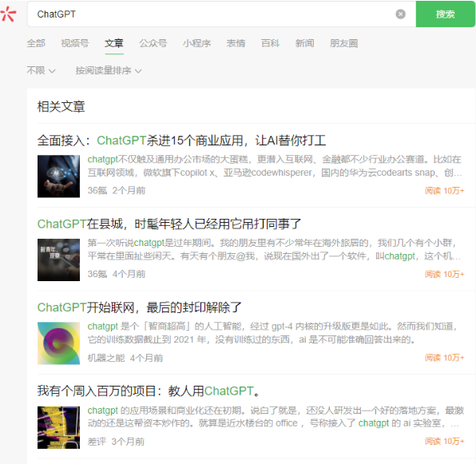Open the 小程序 tab
Image resolution: width=476 pixels, height=464 pixels.
[196, 43]
